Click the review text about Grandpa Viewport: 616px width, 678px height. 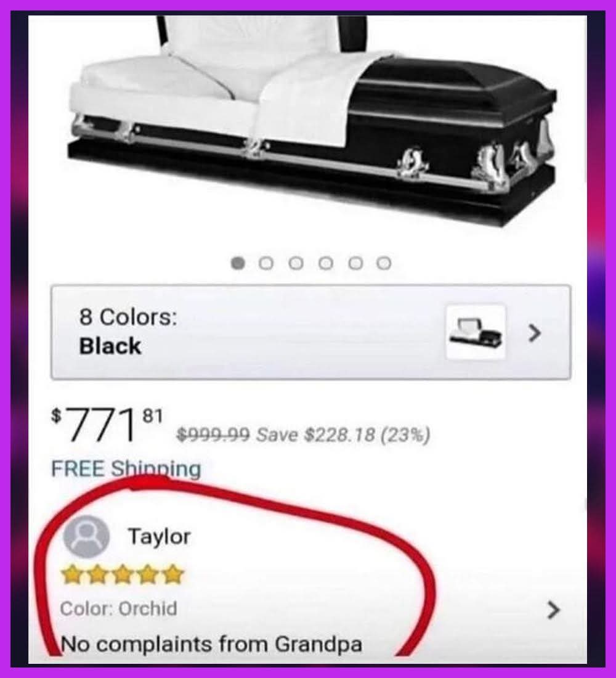[211, 644]
